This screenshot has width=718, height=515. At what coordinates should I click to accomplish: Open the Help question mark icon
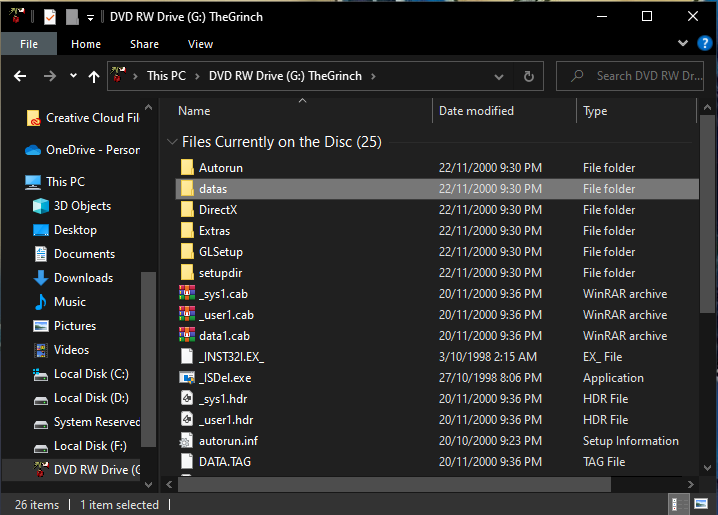(x=704, y=43)
